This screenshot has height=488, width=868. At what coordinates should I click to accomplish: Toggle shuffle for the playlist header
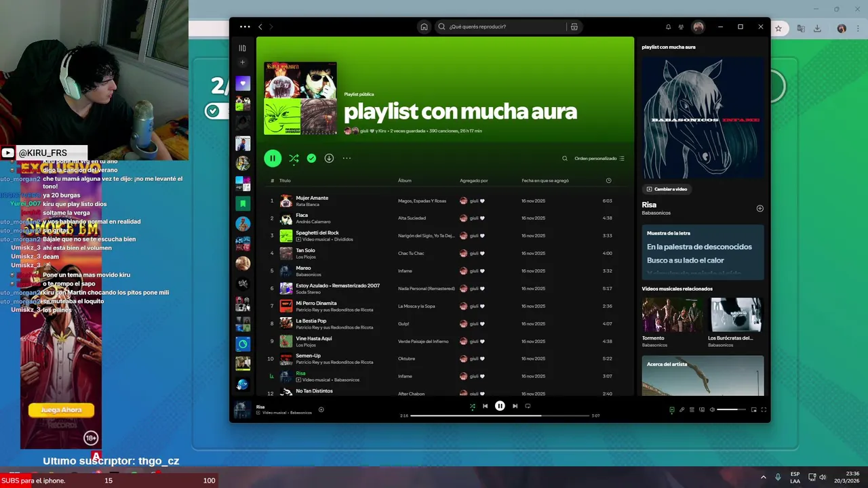294,159
